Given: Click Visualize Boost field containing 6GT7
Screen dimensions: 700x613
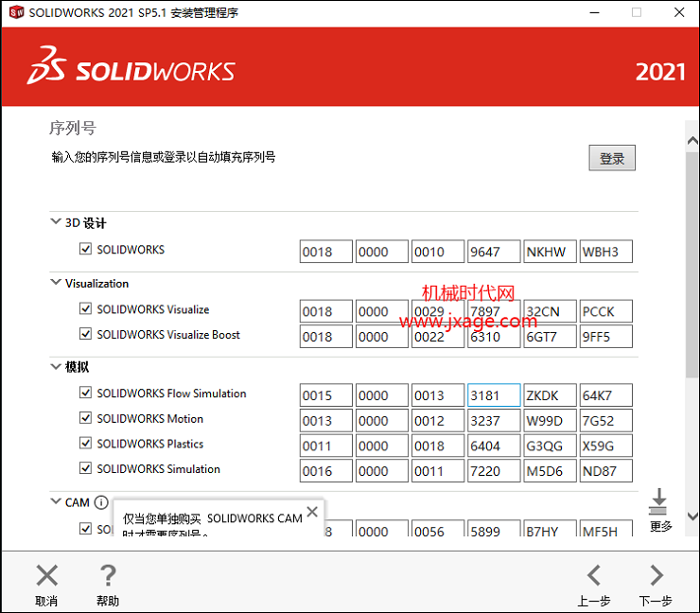Looking at the screenshot, I should pos(550,336).
